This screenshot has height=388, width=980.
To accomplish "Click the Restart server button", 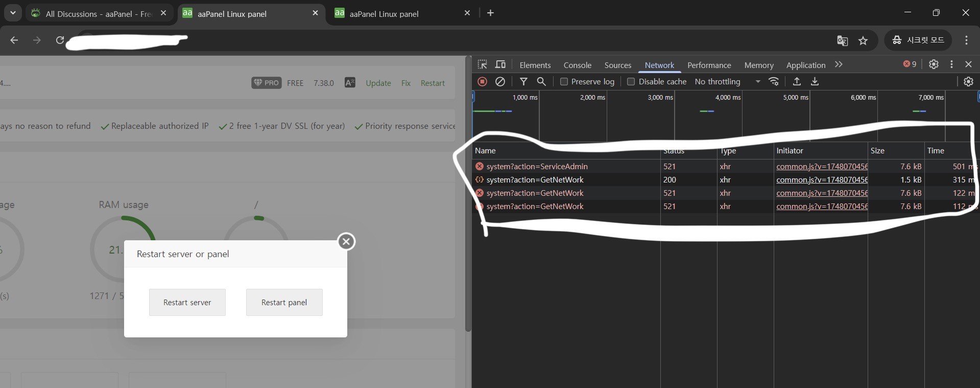I will (x=187, y=303).
